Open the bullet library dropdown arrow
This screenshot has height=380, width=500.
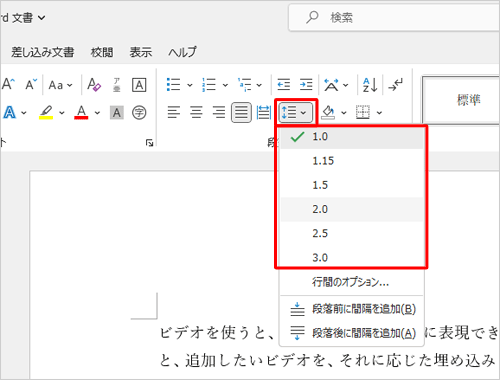coord(190,85)
